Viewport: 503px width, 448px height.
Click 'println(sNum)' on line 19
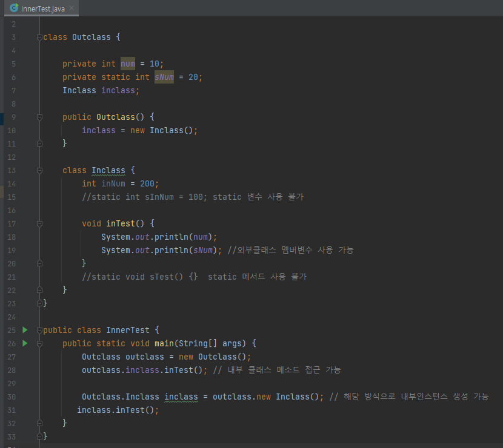coord(185,250)
